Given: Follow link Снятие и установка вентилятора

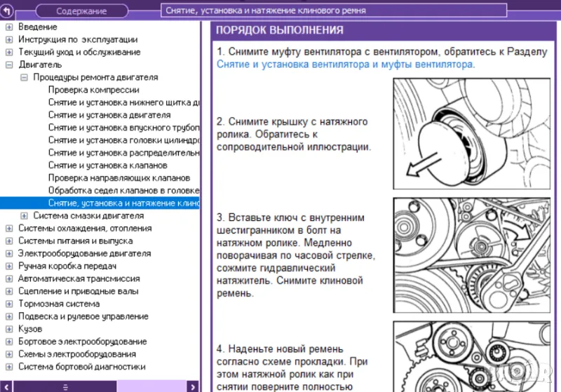Looking at the screenshot, I should [x=344, y=64].
